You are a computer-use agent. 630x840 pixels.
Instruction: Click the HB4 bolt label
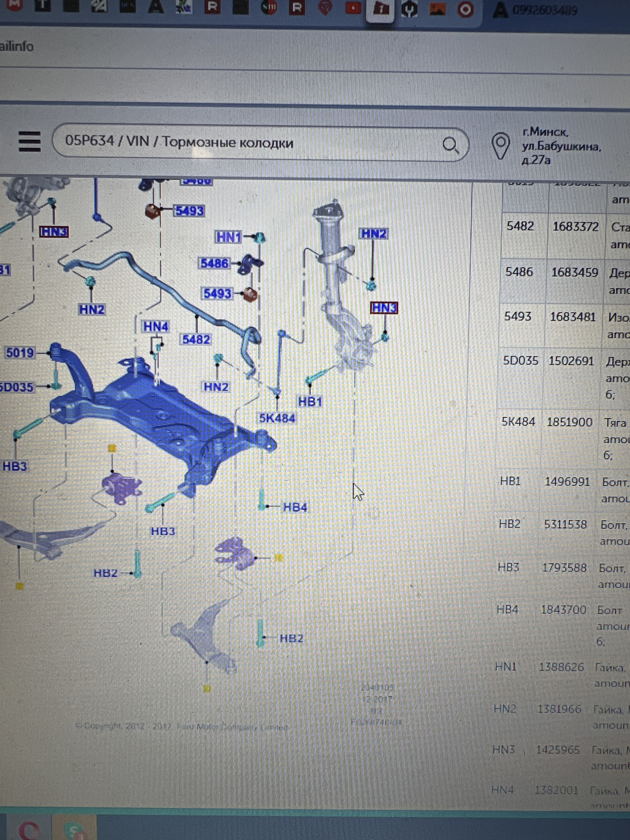click(295, 507)
